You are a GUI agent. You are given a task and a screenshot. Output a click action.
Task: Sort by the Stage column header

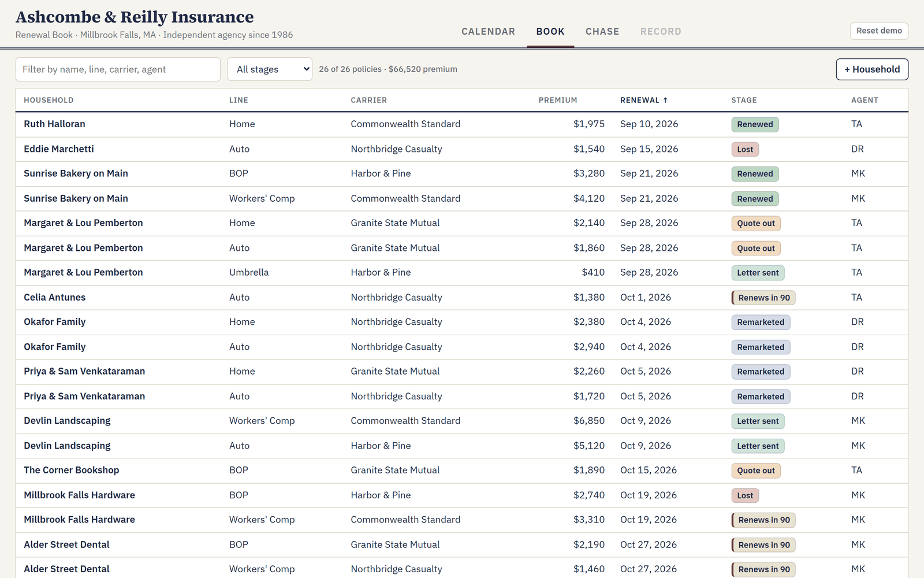coord(744,100)
